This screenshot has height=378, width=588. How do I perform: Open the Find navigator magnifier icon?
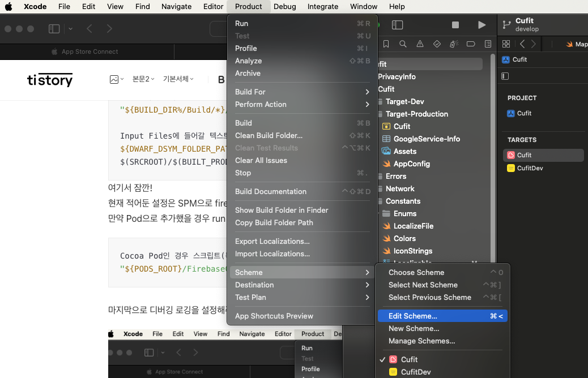(403, 44)
